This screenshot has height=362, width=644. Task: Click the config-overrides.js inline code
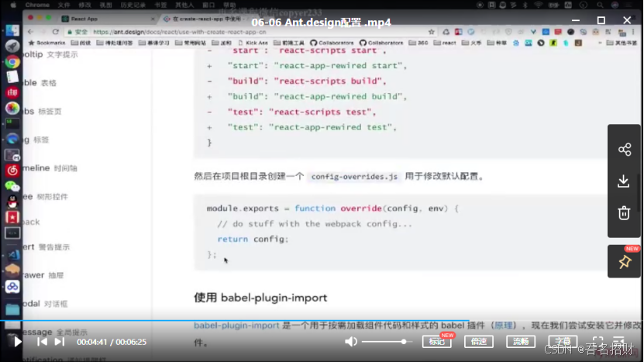point(354,176)
